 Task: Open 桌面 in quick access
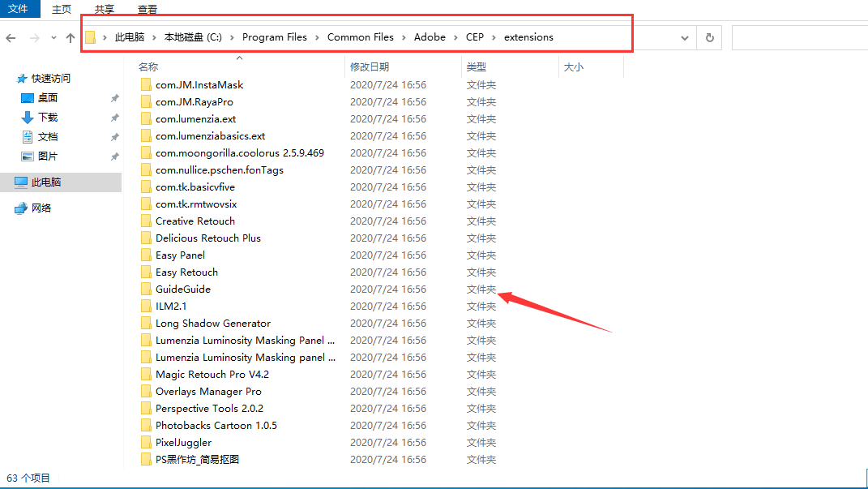point(48,98)
